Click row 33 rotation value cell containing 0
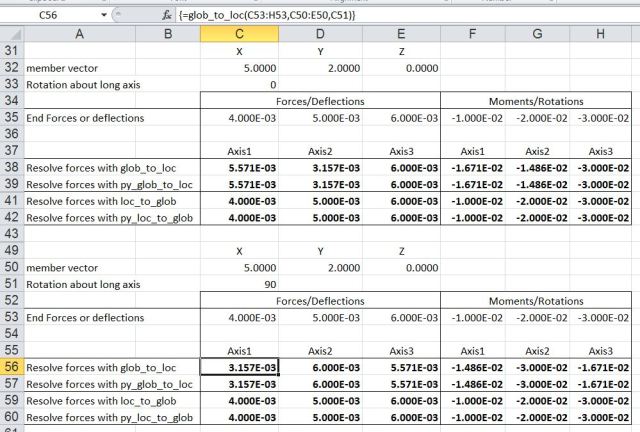 tap(239, 84)
